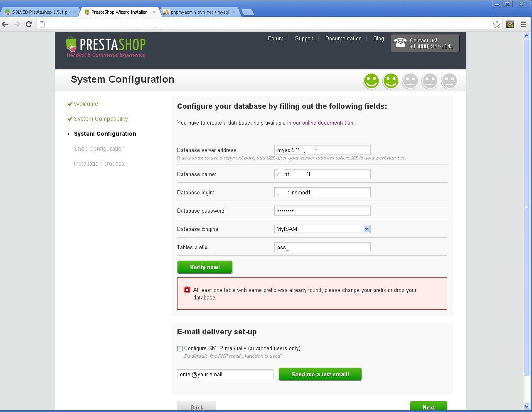Select the Welcome! step in sidebar
Viewport: 532px width, 412px height.
pos(87,104)
